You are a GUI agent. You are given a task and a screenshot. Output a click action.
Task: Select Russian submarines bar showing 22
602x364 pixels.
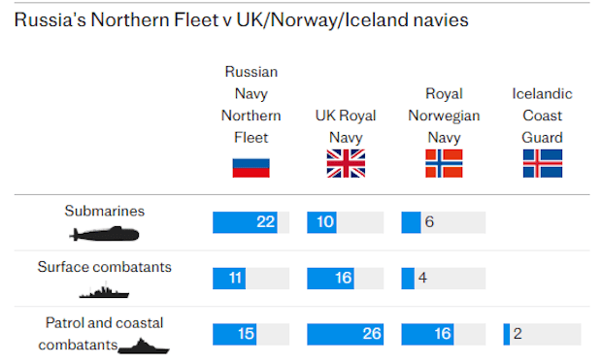251,222
